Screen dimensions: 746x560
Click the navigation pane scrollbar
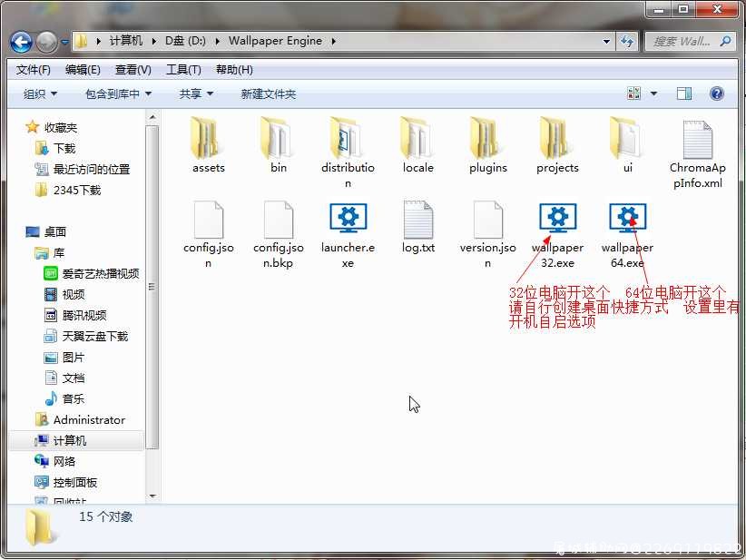coord(152,287)
